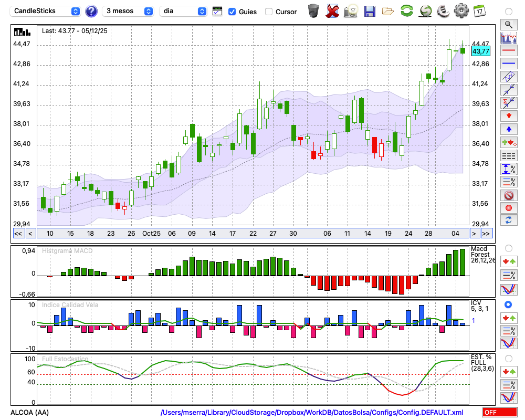The width and height of the screenshot is (525, 420).
Task: Uncheck the Guies checkbox
Action: [233, 12]
